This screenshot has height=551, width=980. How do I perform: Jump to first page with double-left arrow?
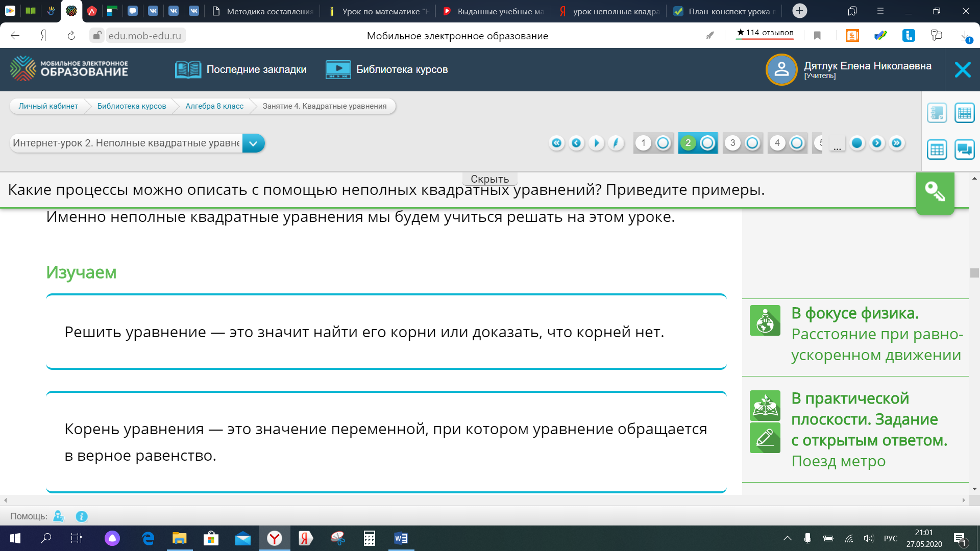[x=556, y=143]
